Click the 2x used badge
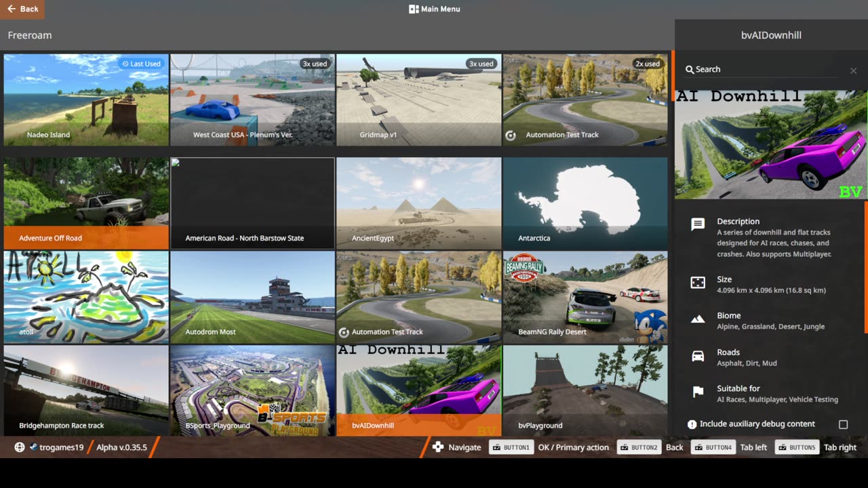The width and height of the screenshot is (868, 488). point(648,64)
